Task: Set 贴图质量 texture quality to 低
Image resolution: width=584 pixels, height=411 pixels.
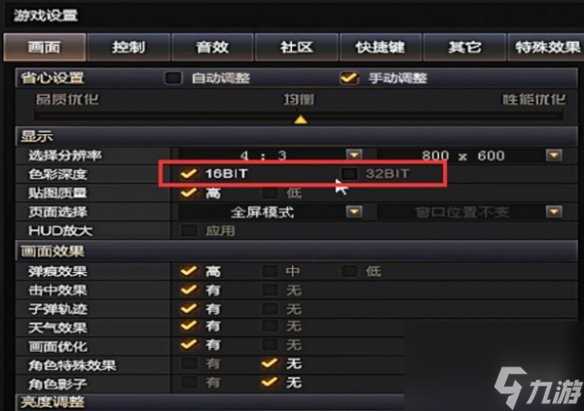Action: point(270,193)
